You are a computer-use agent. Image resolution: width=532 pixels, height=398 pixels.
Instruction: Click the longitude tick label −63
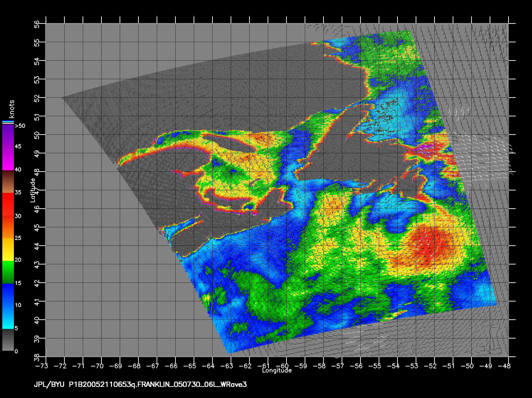(227, 366)
